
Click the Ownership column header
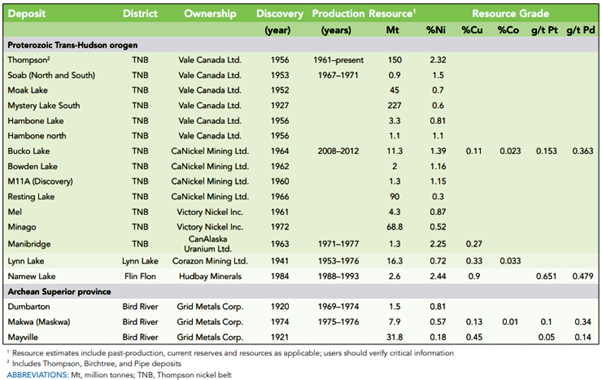click(x=210, y=13)
